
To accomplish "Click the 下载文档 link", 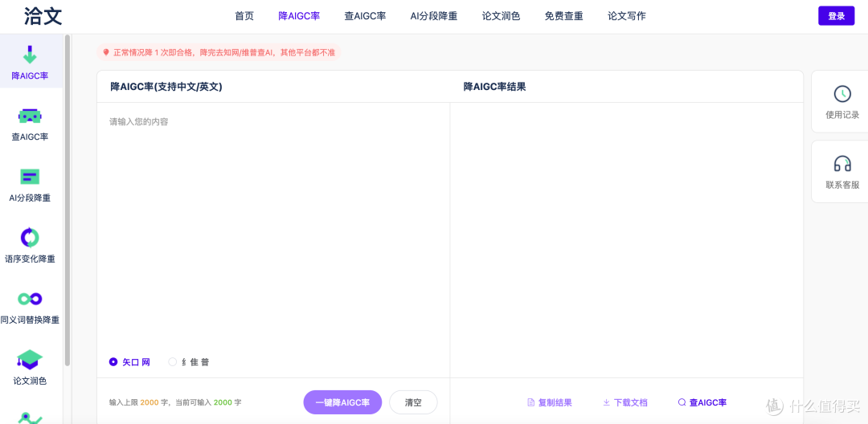I will click(x=625, y=402).
